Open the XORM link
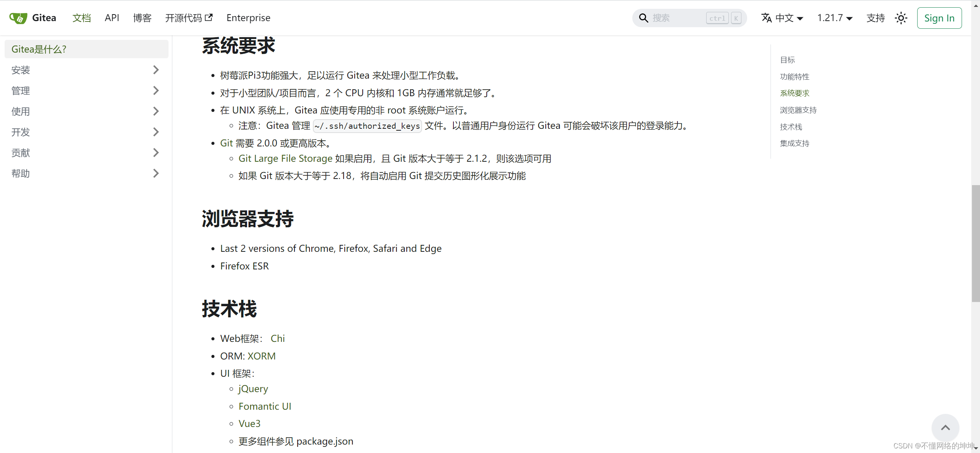 (262, 356)
